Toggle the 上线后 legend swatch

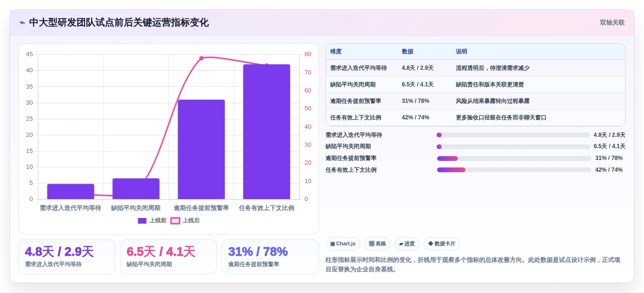[175, 220]
